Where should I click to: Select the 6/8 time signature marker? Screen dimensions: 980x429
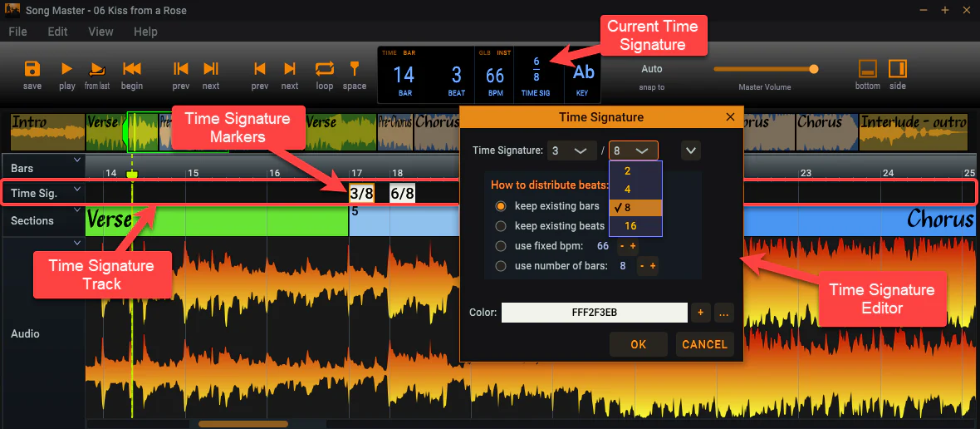click(403, 193)
